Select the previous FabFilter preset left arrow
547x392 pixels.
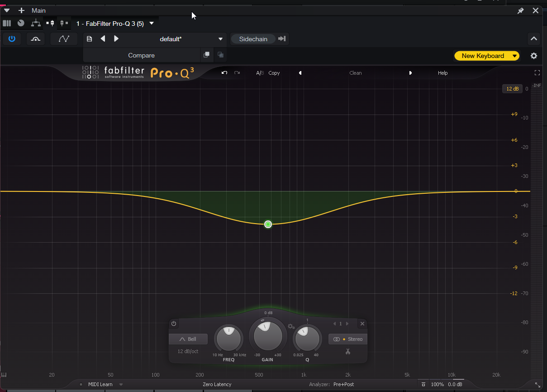pyautogui.click(x=300, y=73)
